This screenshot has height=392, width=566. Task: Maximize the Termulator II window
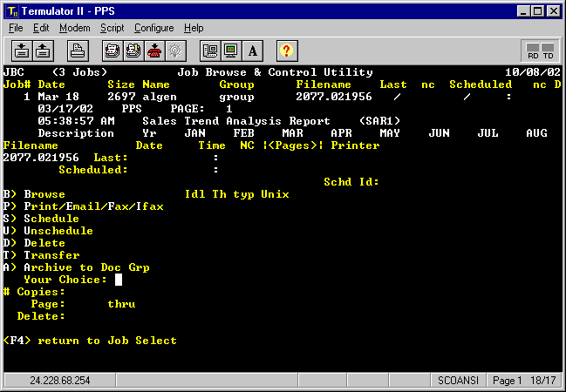coord(537,11)
